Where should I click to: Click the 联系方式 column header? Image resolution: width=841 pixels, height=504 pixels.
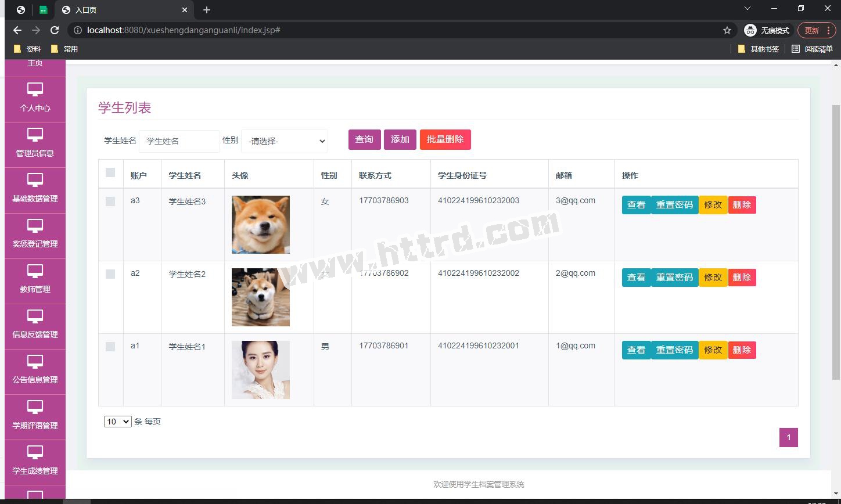point(375,175)
